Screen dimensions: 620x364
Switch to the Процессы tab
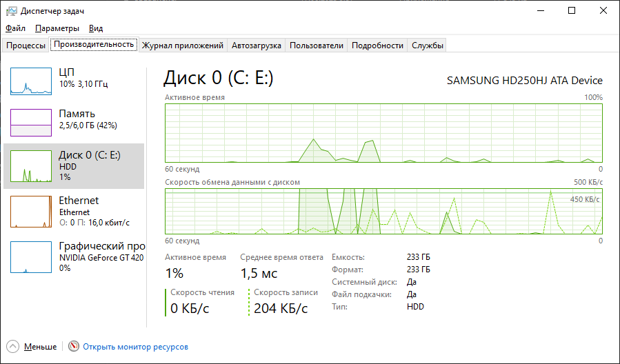click(26, 45)
